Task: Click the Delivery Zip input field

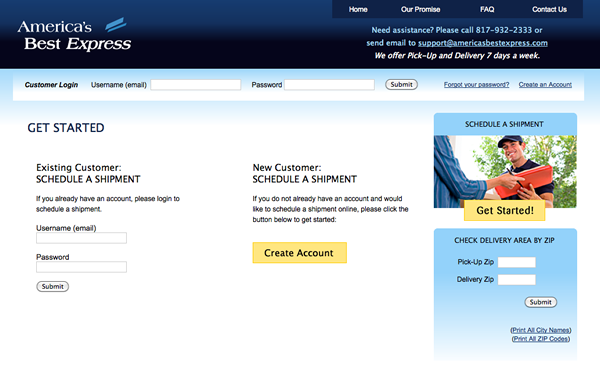Action: [x=517, y=280]
